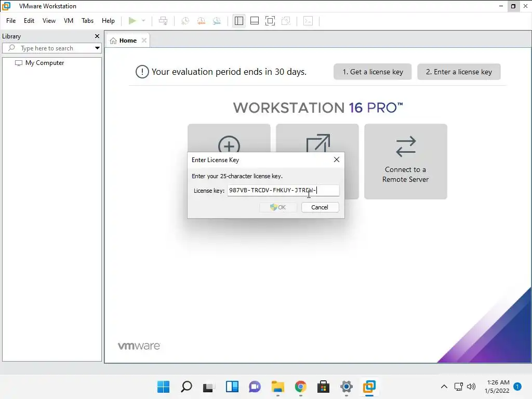
Task: Click the Revert to Snapshot toolbar icon
Action: pyautogui.click(x=201, y=21)
